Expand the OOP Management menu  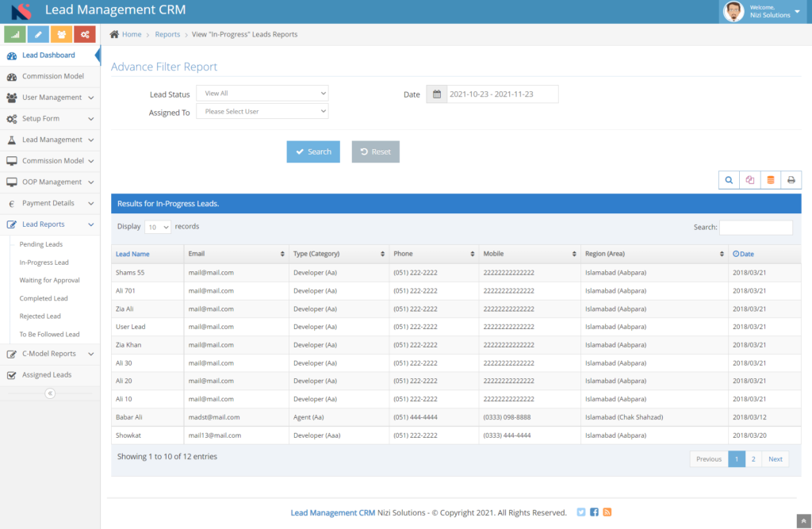click(x=50, y=182)
